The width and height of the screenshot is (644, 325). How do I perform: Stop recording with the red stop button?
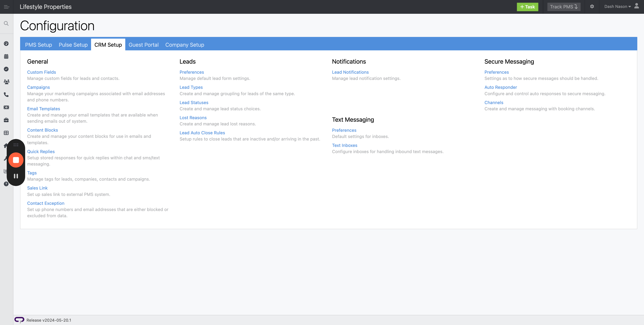coord(16,160)
